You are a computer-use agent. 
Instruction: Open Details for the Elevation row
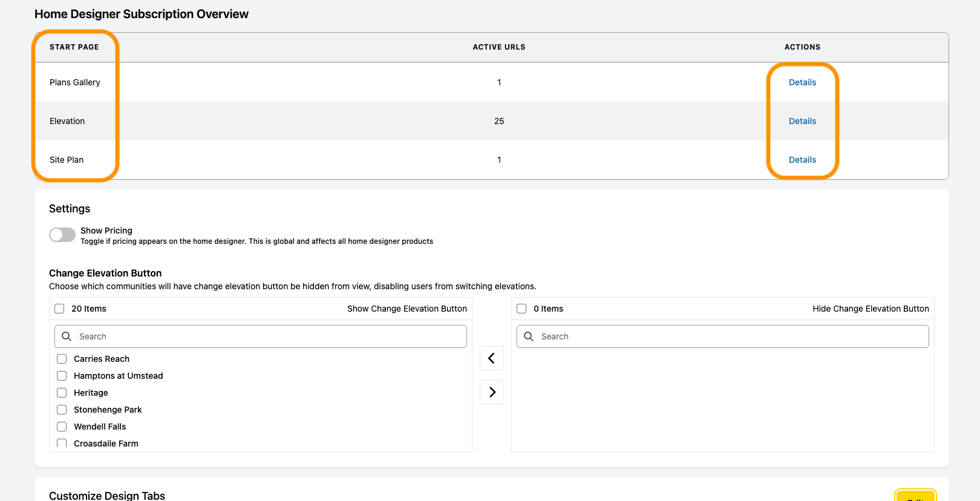pos(802,121)
